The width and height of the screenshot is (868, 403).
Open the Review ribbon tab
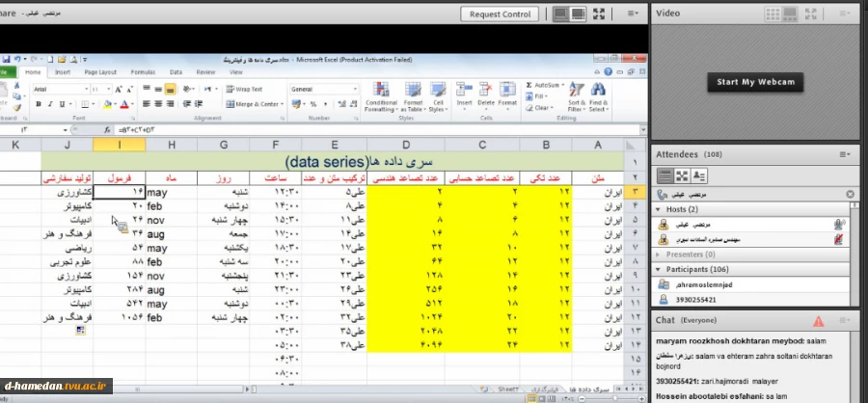(x=205, y=72)
